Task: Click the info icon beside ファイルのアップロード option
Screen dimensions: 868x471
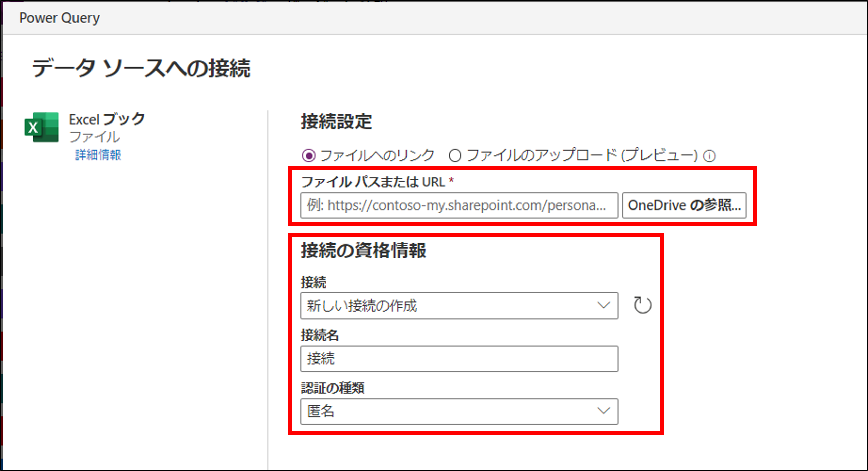Action: point(710,155)
